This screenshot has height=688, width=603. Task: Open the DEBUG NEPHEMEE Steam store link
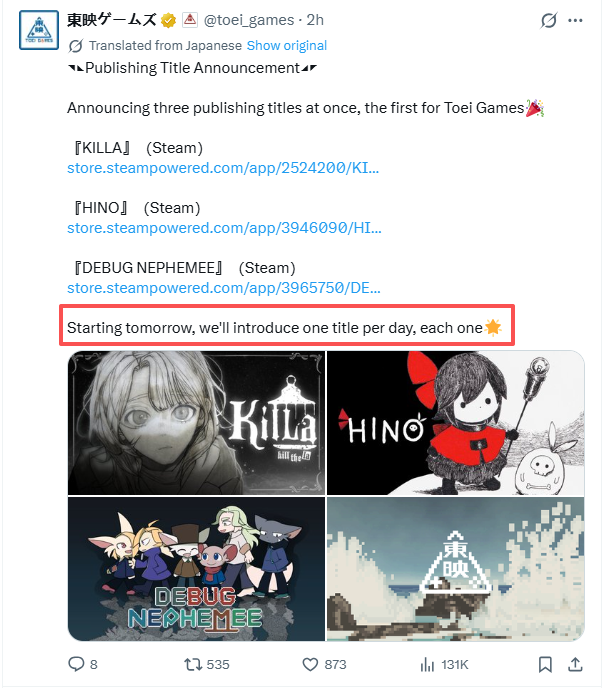point(224,288)
